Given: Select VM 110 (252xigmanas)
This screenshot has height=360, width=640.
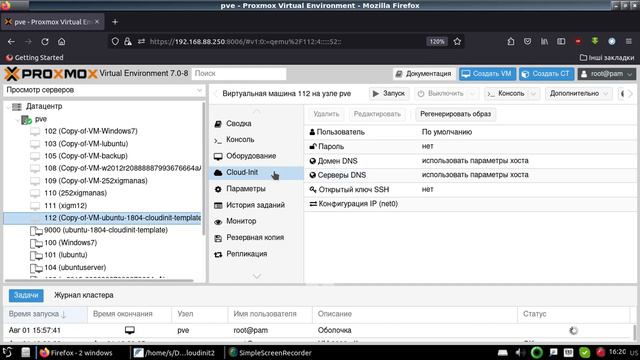Looking at the screenshot, I should pos(76,193).
